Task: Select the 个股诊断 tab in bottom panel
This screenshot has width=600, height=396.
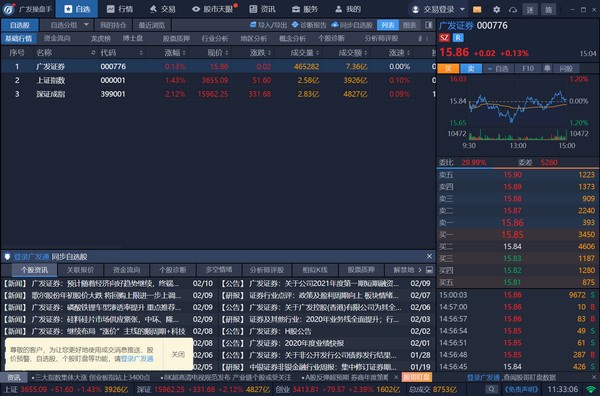Action: [173, 270]
